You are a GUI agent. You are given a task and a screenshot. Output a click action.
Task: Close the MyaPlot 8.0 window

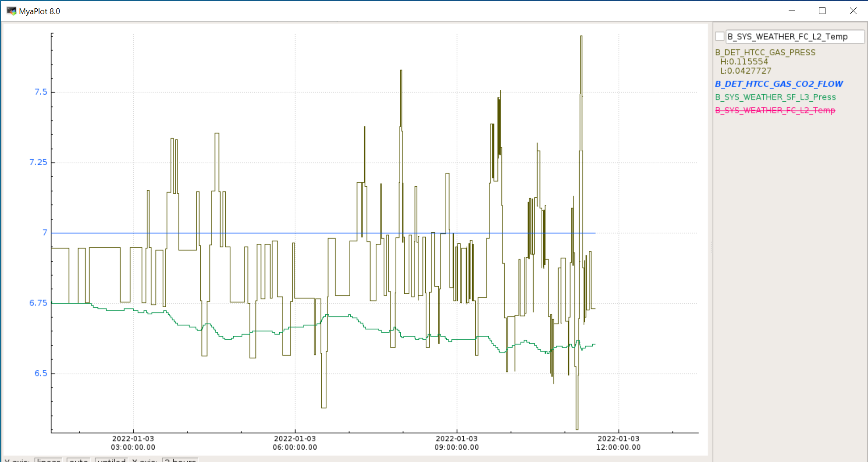click(853, 11)
